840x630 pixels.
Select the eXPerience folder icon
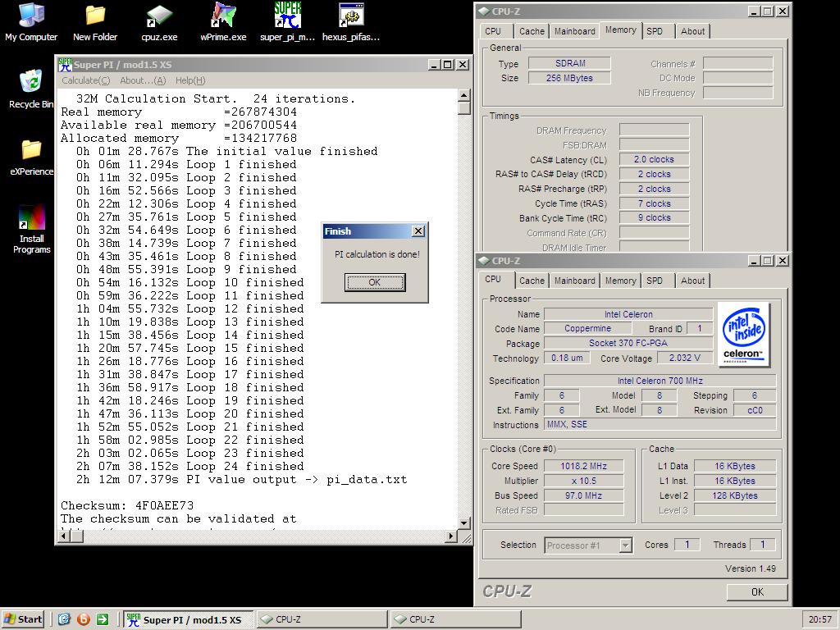tap(31, 157)
